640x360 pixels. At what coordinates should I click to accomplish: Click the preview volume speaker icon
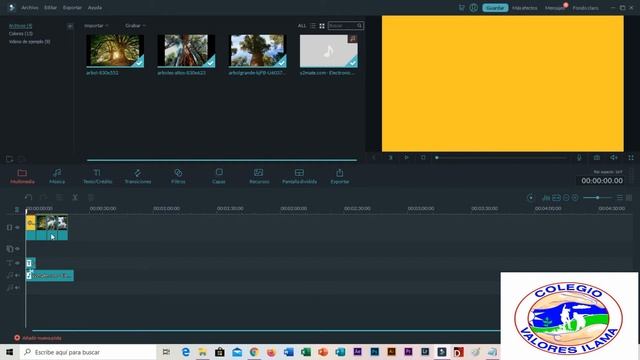(614, 158)
